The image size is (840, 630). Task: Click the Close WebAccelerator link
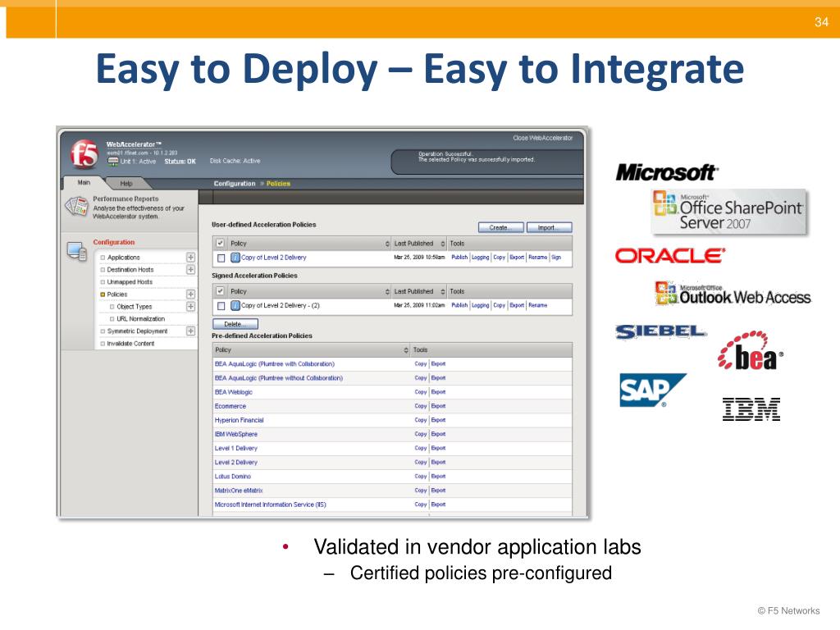pos(543,138)
